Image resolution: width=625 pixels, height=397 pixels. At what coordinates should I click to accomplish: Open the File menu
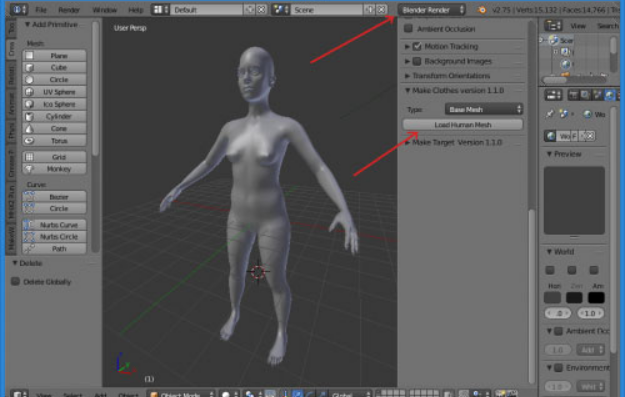(x=41, y=10)
